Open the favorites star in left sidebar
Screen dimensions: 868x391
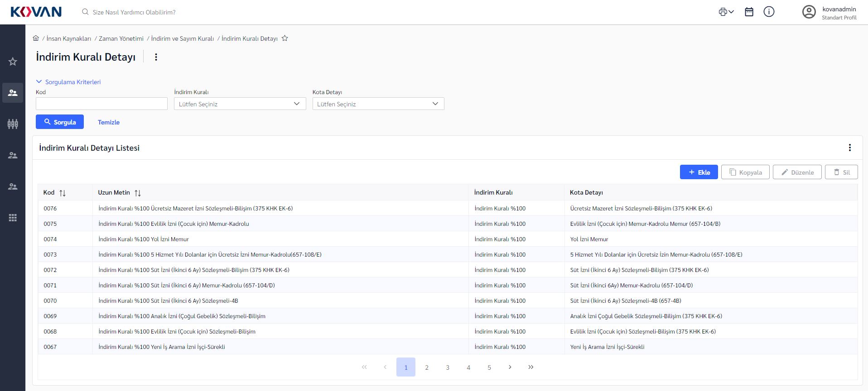coord(13,62)
